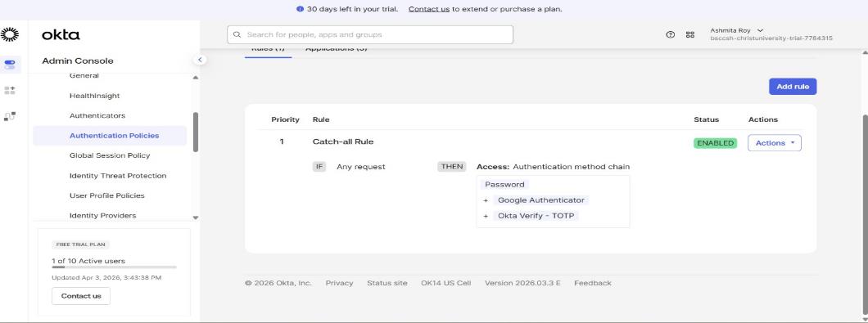Viewport: 868px width, 323px height.
Task: Click the Add rule button
Action: pyautogui.click(x=793, y=87)
